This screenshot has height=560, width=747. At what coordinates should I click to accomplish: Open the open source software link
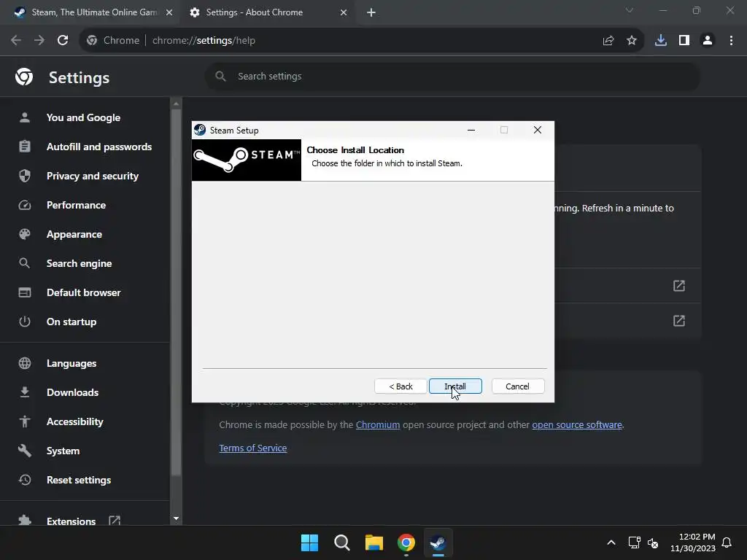pyautogui.click(x=577, y=425)
